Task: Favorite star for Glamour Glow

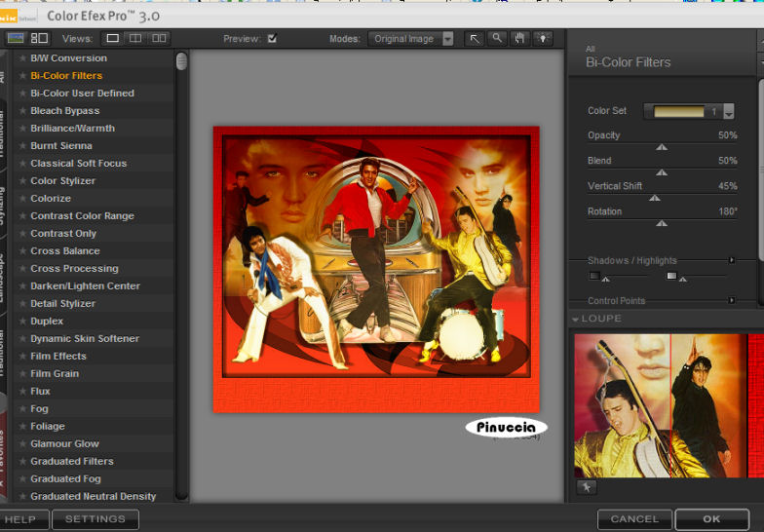Action: 22,444
